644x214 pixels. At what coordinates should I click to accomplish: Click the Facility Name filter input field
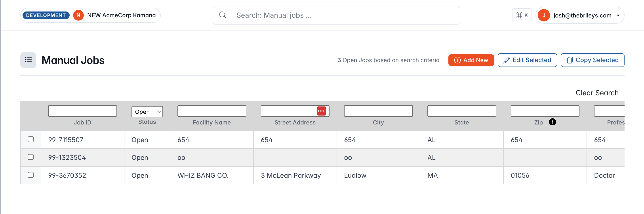(x=211, y=111)
